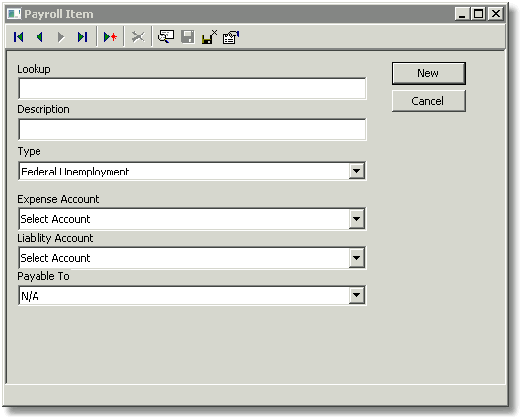
Task: Click the Payroll Item title bar icon
Action: 14,14
